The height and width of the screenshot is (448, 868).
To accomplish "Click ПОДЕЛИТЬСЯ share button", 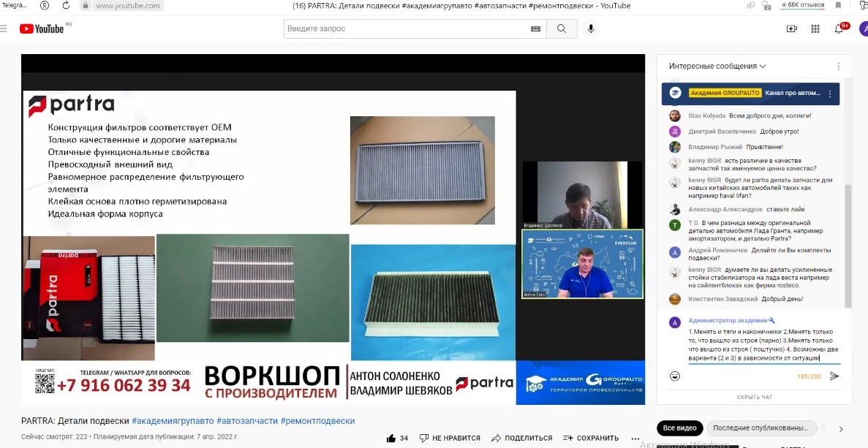I will pyautogui.click(x=521, y=438).
